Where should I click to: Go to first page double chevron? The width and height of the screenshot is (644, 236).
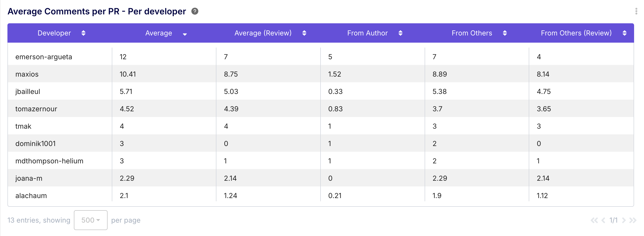(594, 220)
